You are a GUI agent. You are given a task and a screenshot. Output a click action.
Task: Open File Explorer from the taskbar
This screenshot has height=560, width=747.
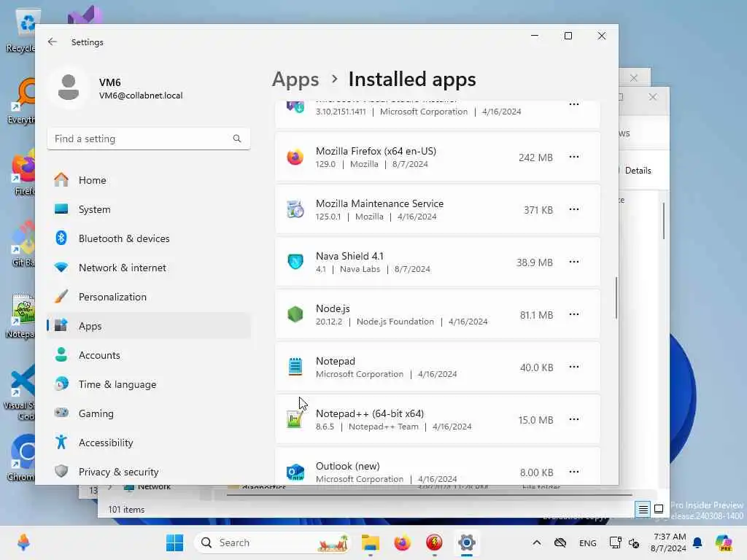coord(370,542)
